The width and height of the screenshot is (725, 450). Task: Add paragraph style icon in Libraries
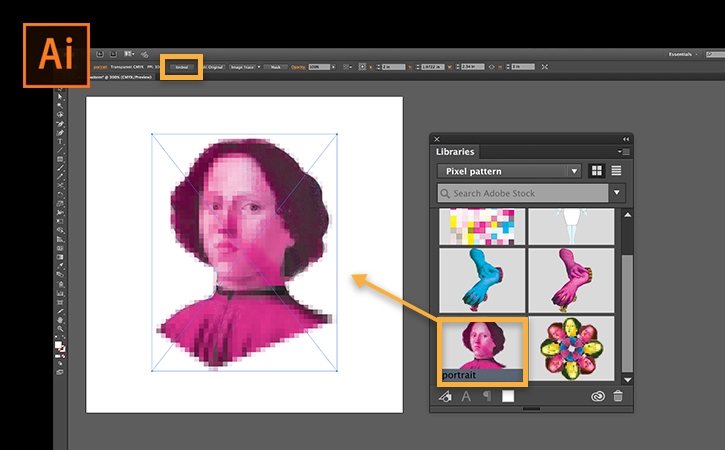pyautogui.click(x=487, y=396)
